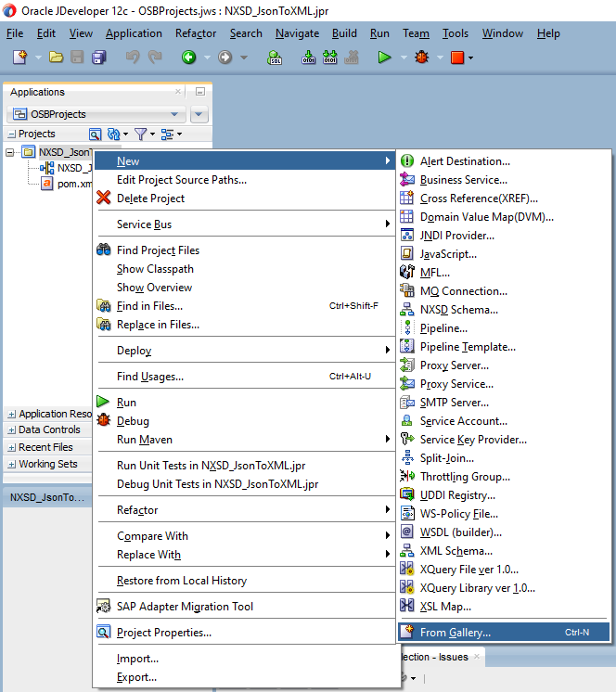Click the Rebuild project toolbar icon
The width and height of the screenshot is (616, 692).
[x=329, y=58]
